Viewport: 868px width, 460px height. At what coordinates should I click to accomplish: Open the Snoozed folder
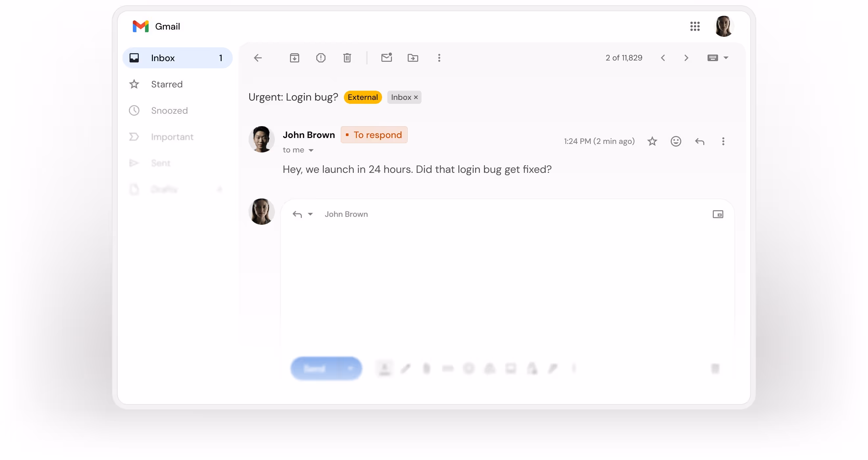pyautogui.click(x=169, y=110)
